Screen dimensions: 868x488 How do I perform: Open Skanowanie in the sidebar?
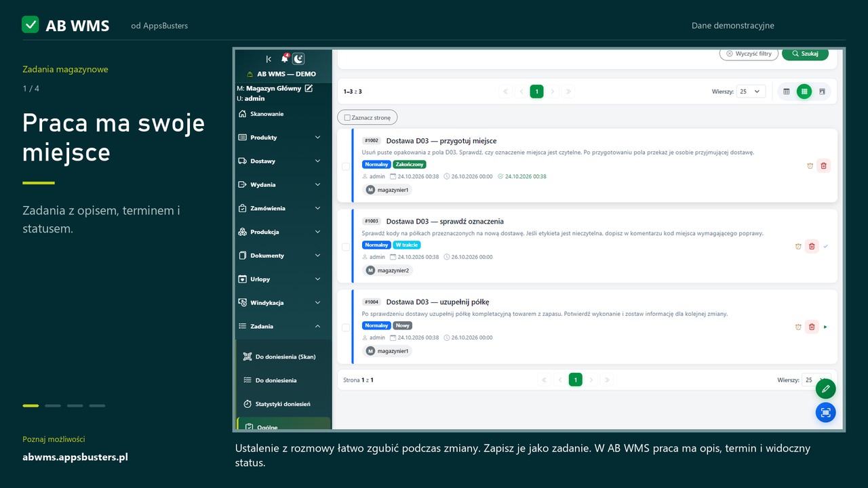click(282, 114)
